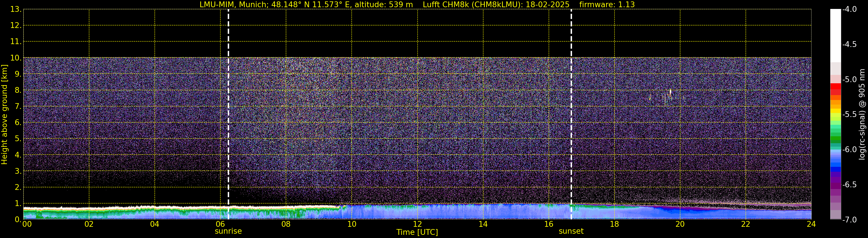Click the '16' time axis tick label
This screenshot has height=238, width=868.
[x=549, y=224]
